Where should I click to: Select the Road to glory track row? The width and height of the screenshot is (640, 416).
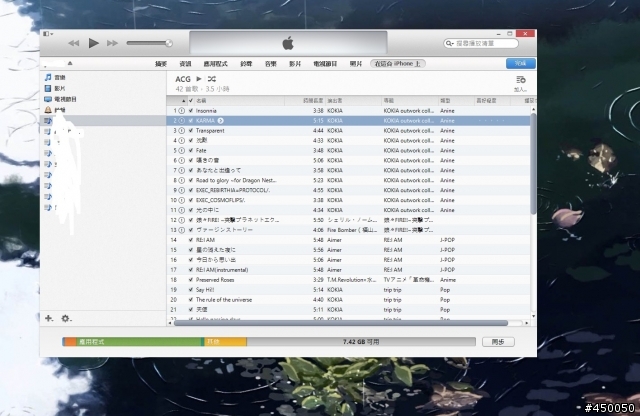[x=349, y=180]
